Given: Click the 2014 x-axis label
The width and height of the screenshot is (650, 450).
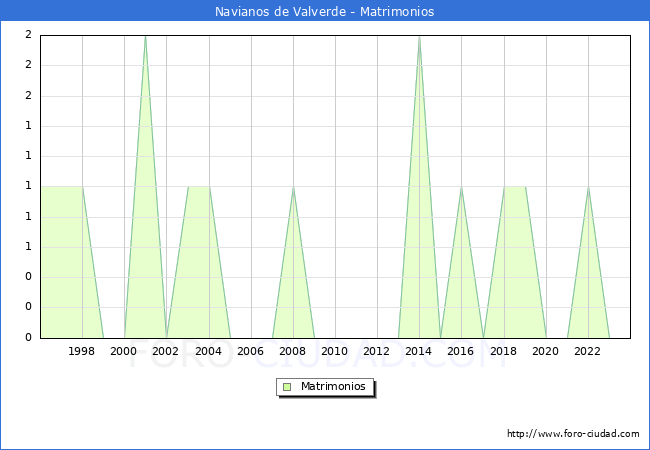Looking at the screenshot, I should pyautogui.click(x=419, y=351).
